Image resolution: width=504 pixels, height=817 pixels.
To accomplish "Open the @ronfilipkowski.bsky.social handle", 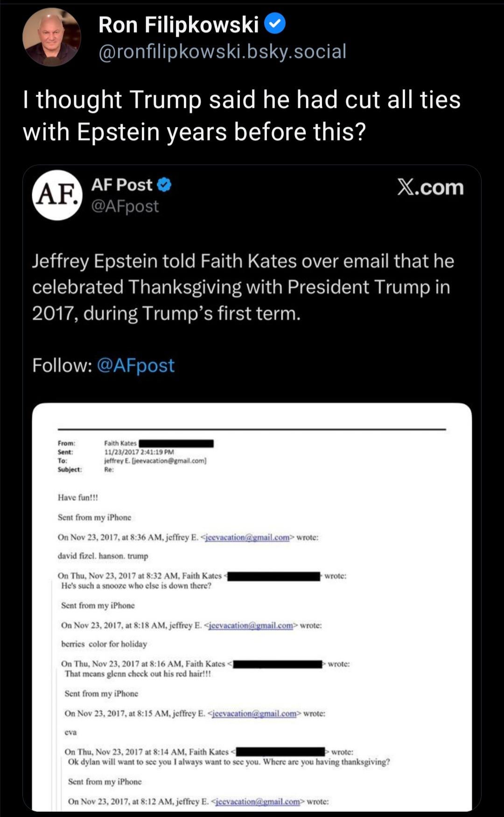I will point(222,51).
